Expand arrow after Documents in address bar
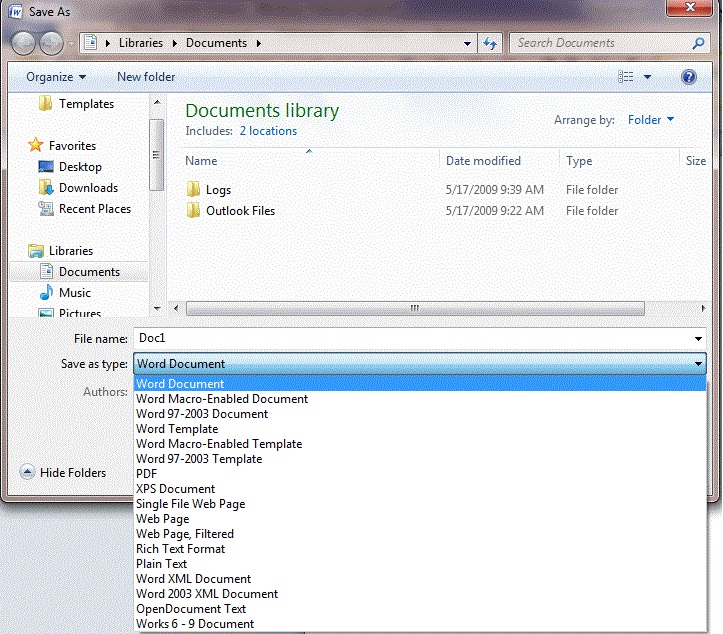Screen dimensions: 723x634 [x=259, y=43]
